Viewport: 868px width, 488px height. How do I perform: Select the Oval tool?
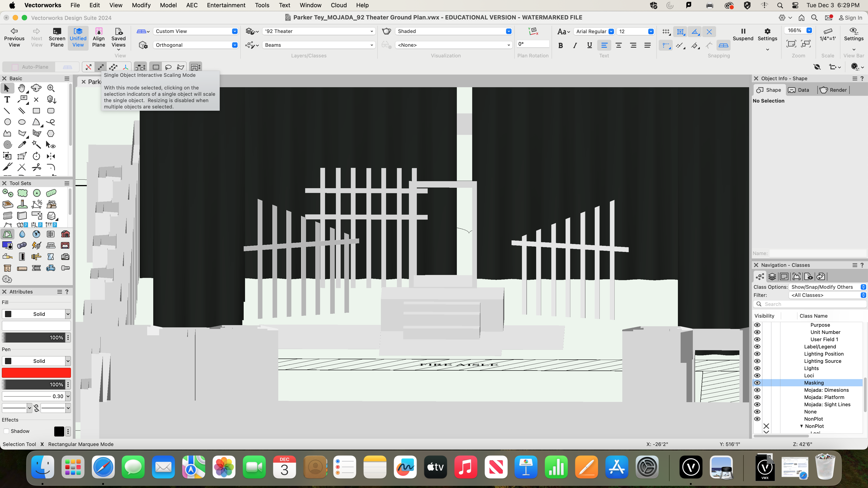tap(22, 122)
